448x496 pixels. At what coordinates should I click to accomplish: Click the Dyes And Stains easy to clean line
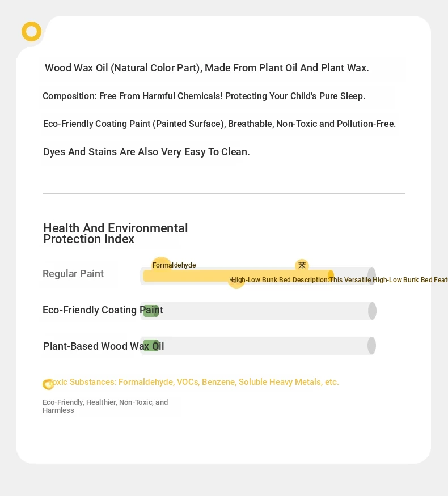pos(146,152)
